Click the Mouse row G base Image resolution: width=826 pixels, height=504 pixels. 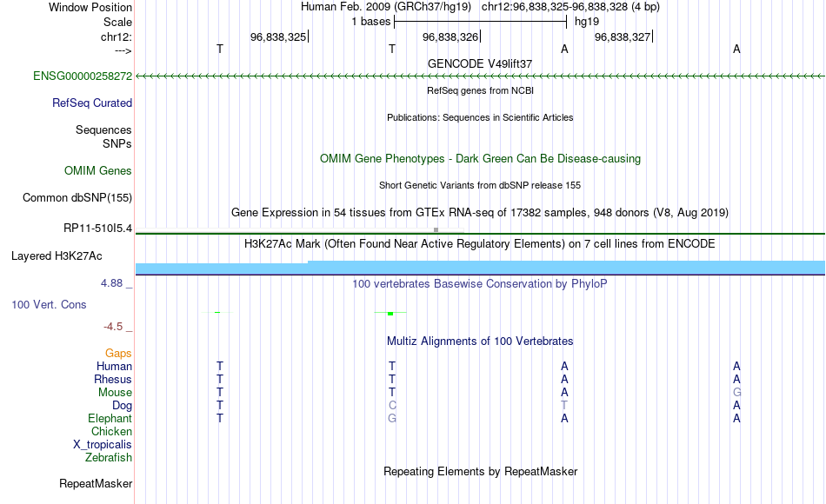(736, 393)
